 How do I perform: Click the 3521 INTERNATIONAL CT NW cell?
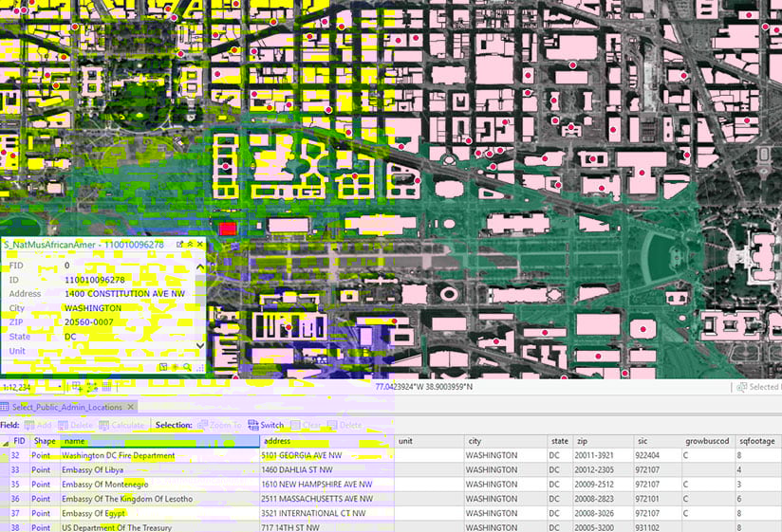[327, 513]
